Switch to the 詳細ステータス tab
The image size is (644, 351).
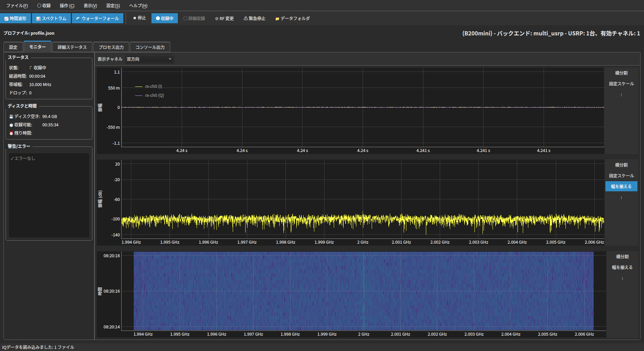[72, 47]
